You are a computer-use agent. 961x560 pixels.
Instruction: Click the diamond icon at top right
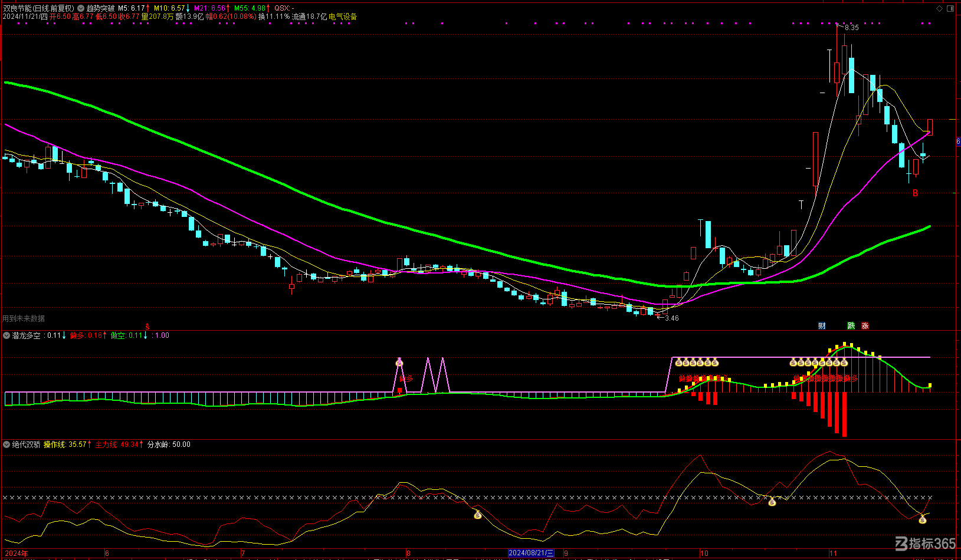(x=940, y=8)
